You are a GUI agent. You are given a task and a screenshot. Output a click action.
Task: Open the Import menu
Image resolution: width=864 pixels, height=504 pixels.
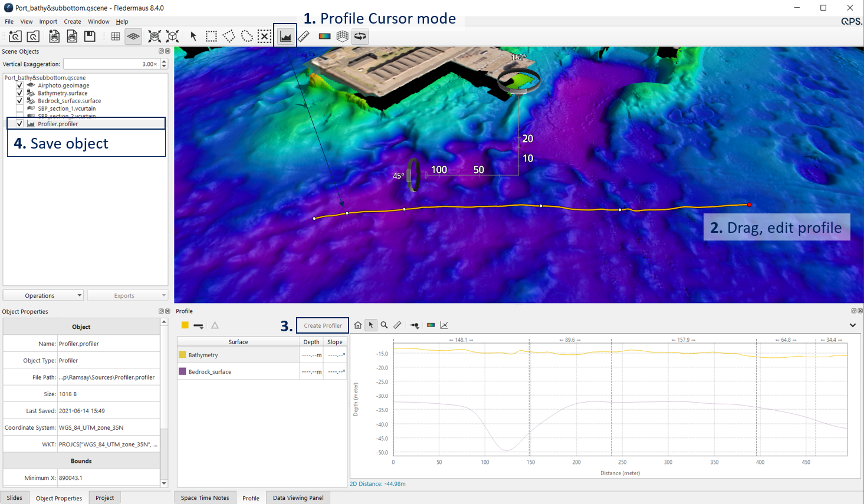pyautogui.click(x=48, y=22)
